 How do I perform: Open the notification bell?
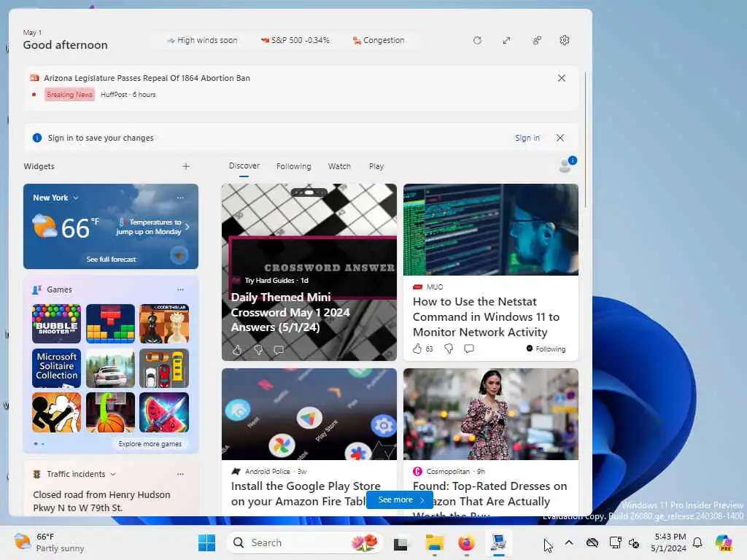pyautogui.click(x=697, y=542)
